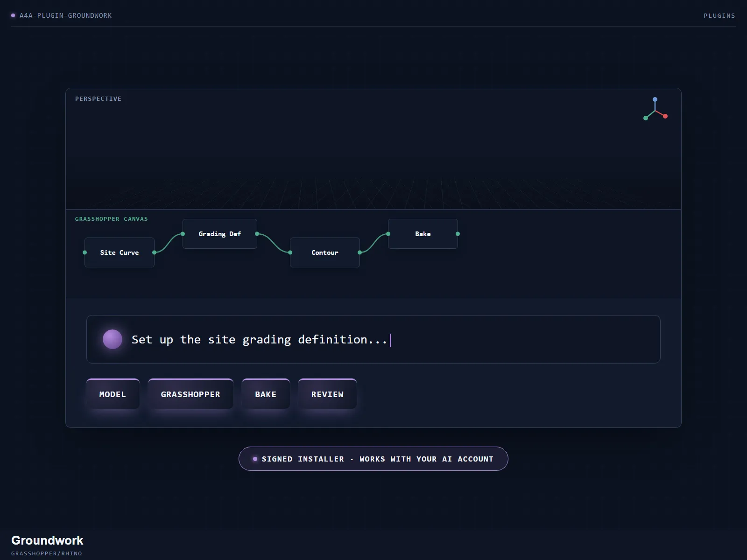The height and width of the screenshot is (560, 747).
Task: Click Site Curve node output port
Action: click(155, 252)
